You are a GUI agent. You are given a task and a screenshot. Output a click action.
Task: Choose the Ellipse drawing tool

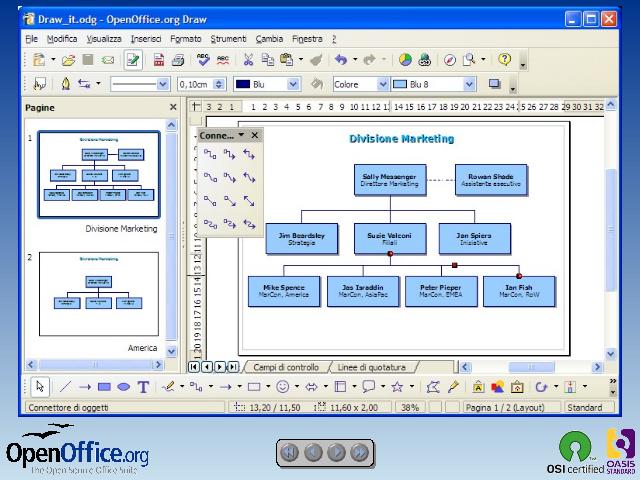[123, 386]
